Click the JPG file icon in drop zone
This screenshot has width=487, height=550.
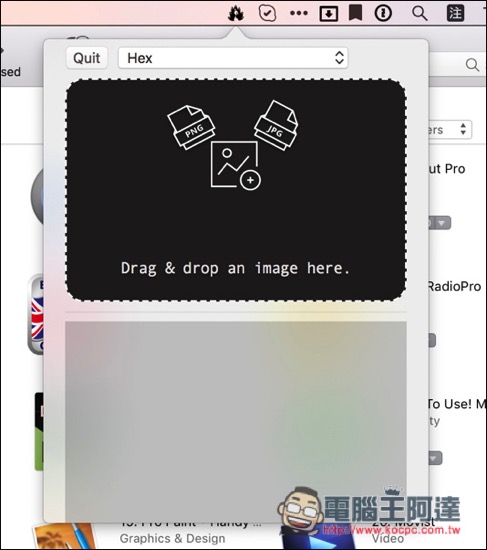tap(276, 125)
